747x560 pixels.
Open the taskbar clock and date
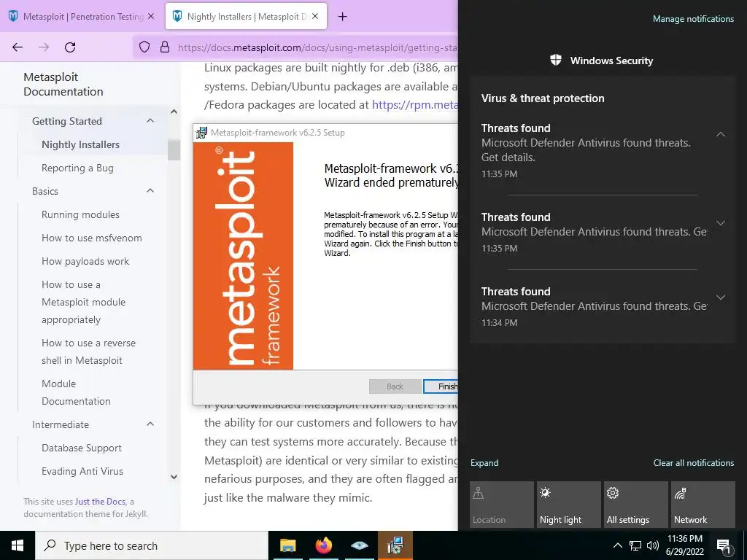(x=684, y=545)
